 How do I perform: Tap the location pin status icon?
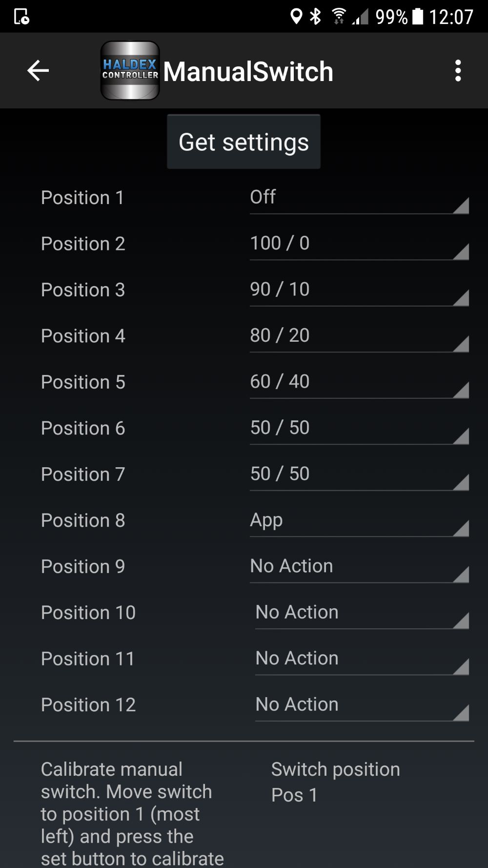(296, 17)
